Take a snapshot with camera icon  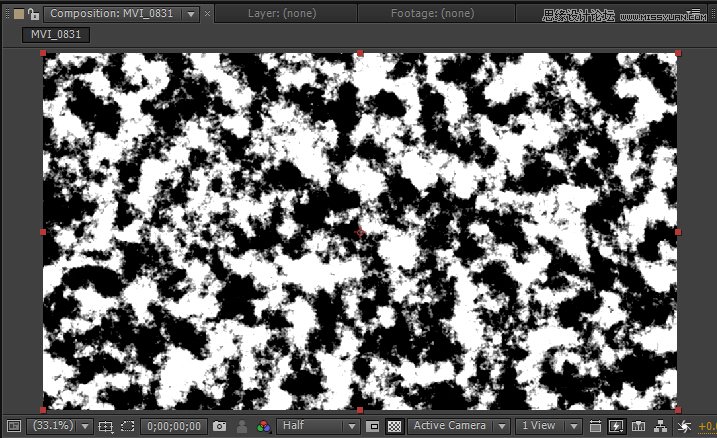220,426
